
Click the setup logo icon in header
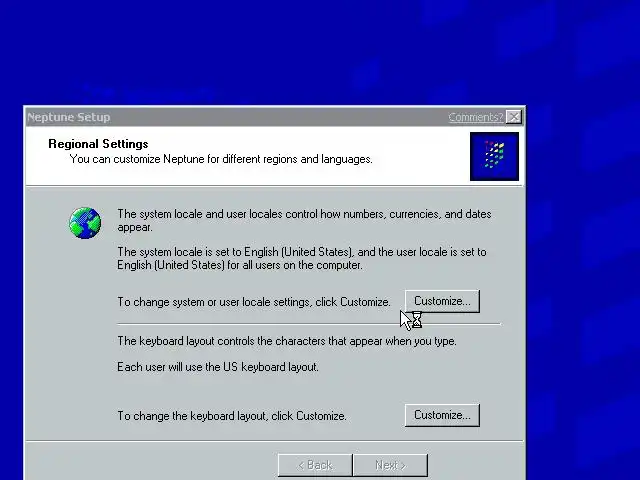click(x=494, y=156)
